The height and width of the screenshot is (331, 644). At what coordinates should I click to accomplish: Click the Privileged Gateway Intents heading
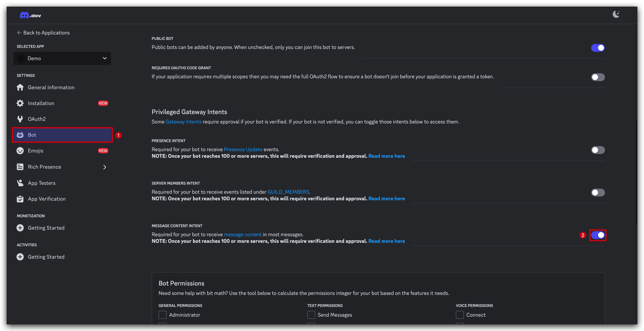click(x=189, y=112)
